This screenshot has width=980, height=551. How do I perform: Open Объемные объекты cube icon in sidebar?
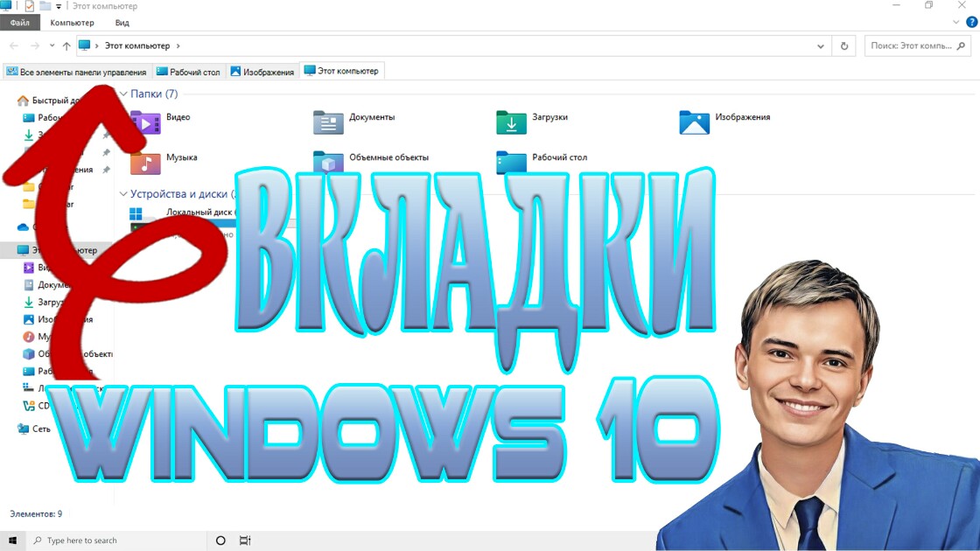(29, 353)
